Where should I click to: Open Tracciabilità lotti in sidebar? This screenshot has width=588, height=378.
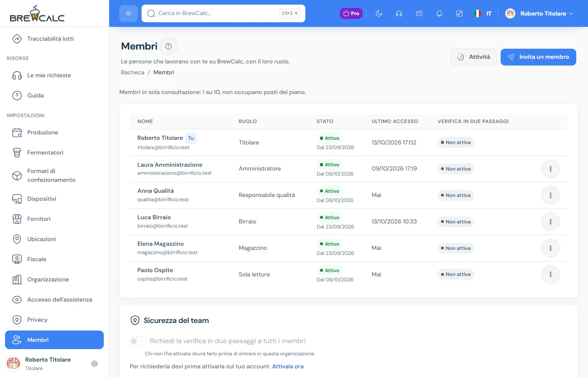(x=55, y=39)
